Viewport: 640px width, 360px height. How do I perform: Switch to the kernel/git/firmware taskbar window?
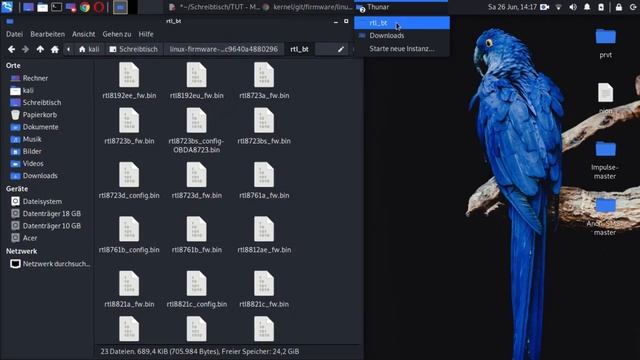307,7
